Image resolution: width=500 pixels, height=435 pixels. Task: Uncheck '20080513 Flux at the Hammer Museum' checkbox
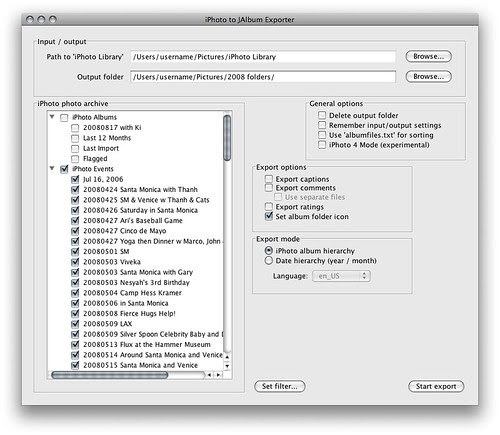(x=75, y=345)
